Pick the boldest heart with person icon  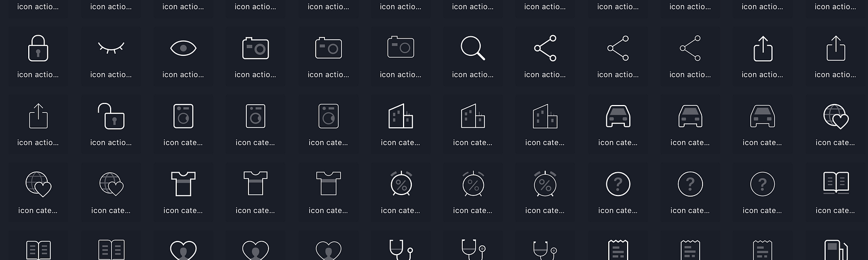(x=183, y=250)
